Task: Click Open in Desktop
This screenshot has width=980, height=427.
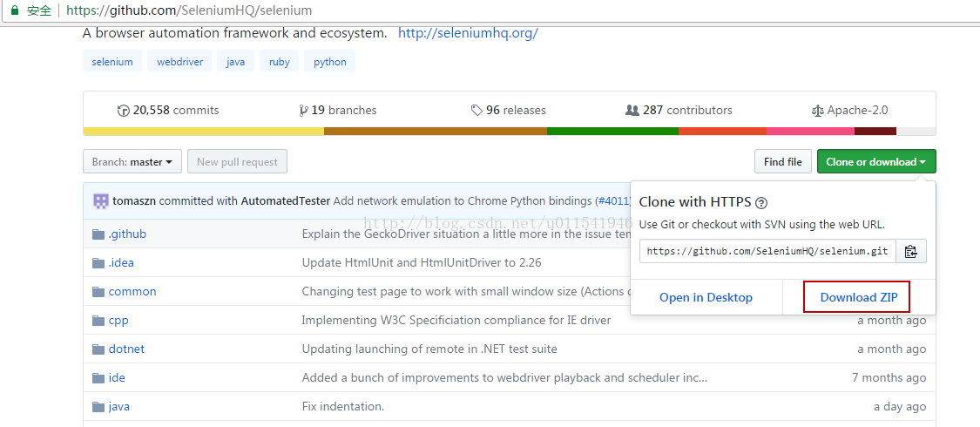Action: tap(706, 297)
